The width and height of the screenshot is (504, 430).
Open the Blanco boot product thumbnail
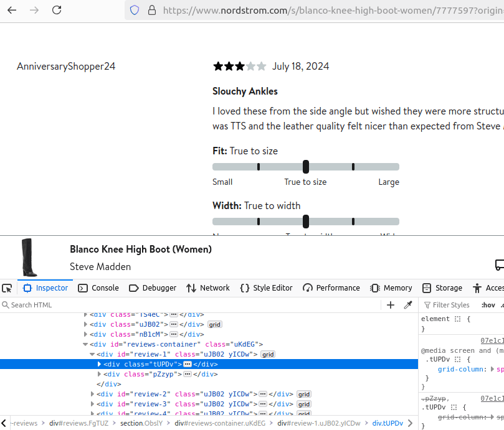click(29, 257)
